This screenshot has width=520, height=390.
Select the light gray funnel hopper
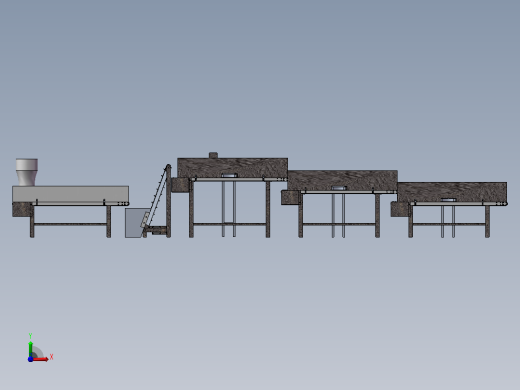[27, 172]
